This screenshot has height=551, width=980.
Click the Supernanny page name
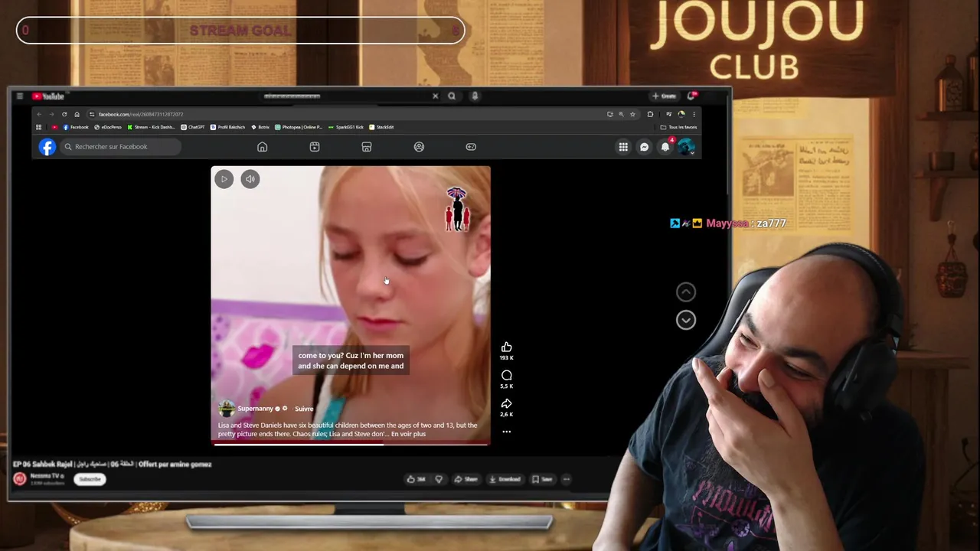pos(256,409)
